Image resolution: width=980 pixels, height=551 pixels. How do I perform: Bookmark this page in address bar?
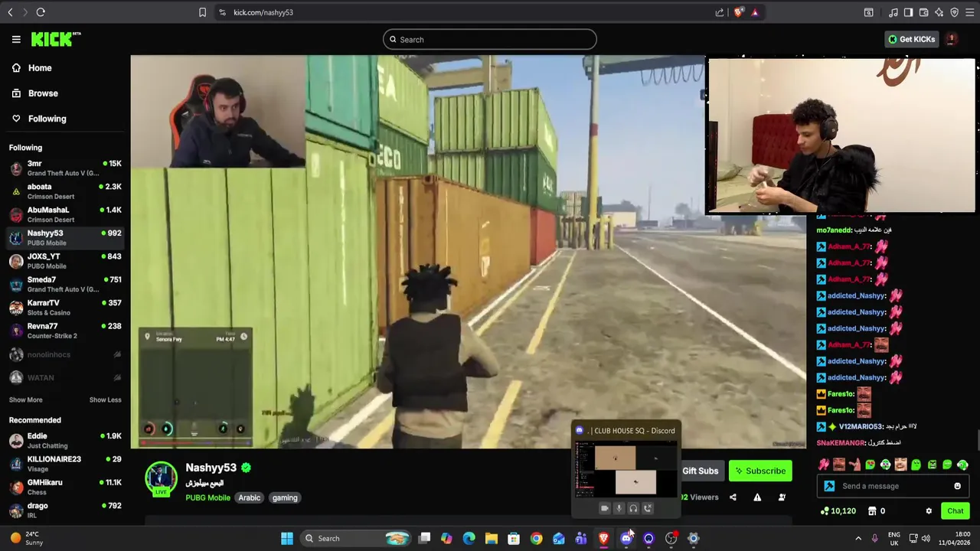pos(202,12)
